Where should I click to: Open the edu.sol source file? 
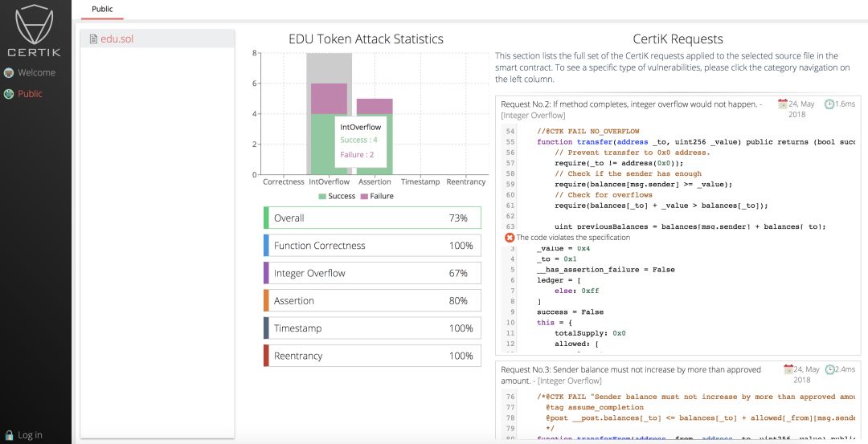tap(117, 39)
